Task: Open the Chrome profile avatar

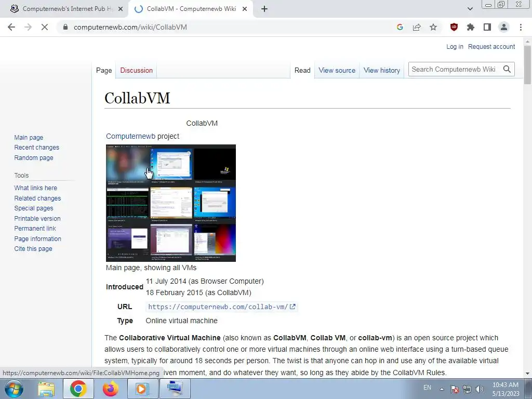Action: click(x=504, y=27)
